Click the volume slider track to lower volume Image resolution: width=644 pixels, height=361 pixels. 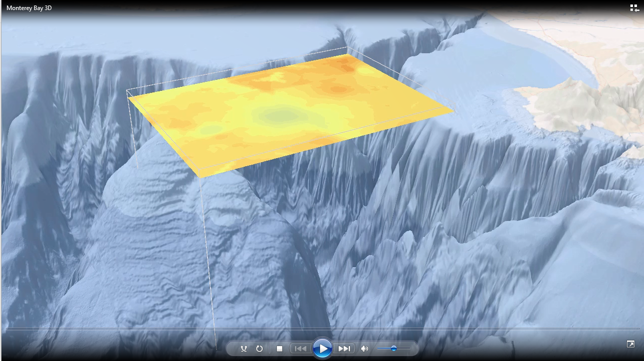click(x=383, y=347)
